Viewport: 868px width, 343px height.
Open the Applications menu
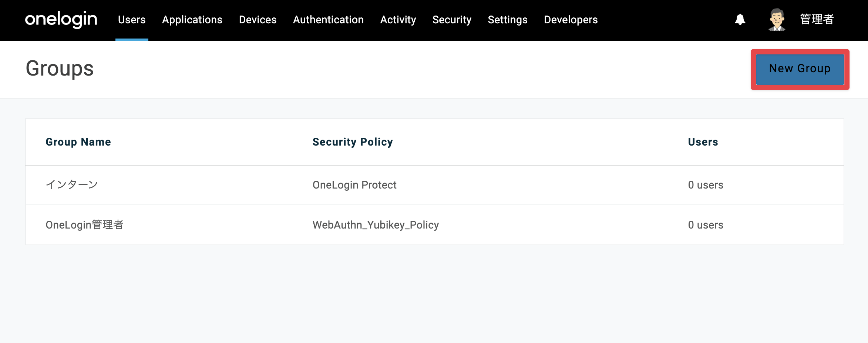tap(192, 20)
